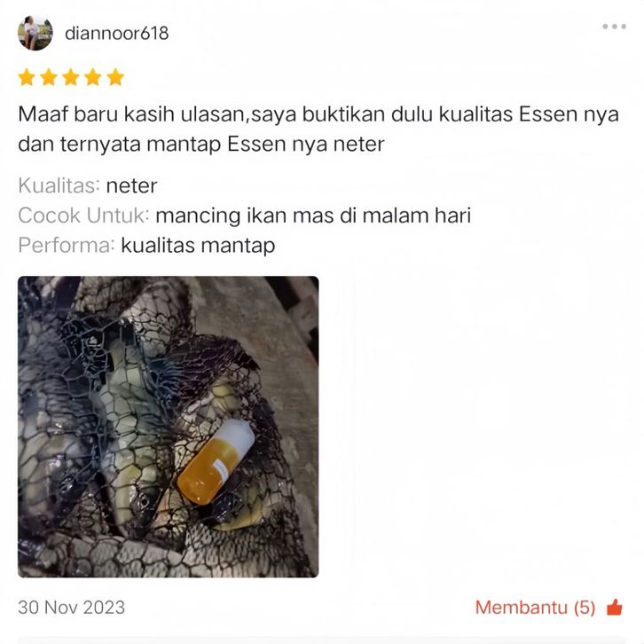Image resolution: width=644 pixels, height=644 pixels.
Task: Click the Kualitas: neter attribute line
Action: click(x=88, y=185)
